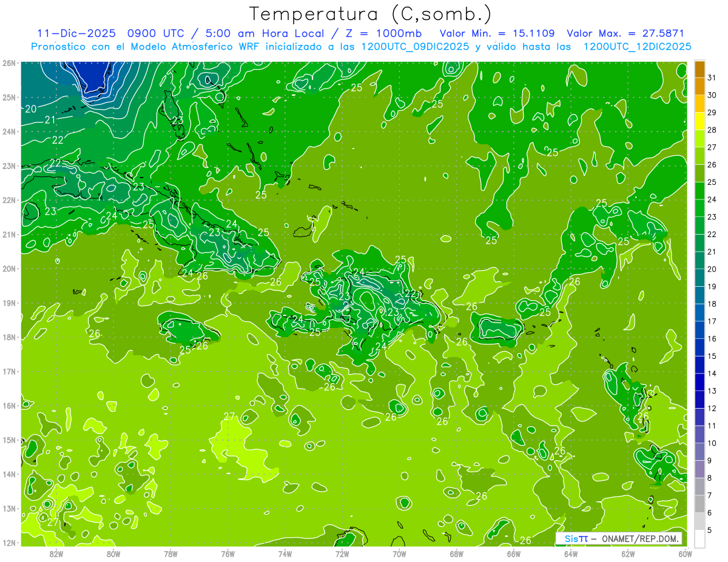Screen dimensions: 728x562
Task: Click the longitude axis label "66W"
Action: click(x=514, y=554)
